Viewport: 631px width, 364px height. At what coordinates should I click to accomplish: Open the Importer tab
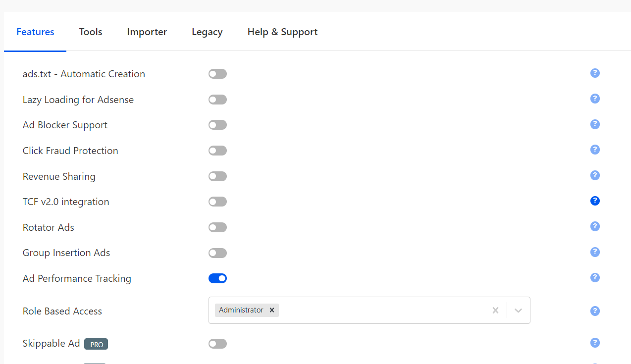tap(147, 32)
